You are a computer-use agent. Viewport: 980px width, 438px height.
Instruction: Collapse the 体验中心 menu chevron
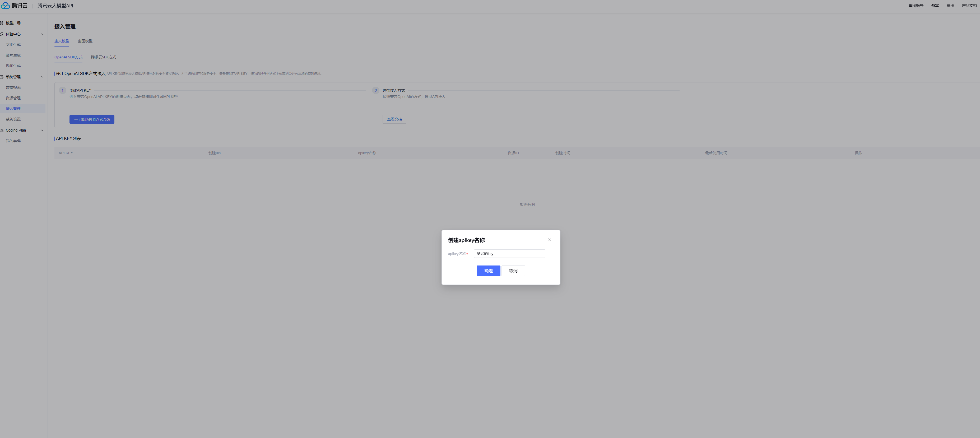[x=41, y=34]
